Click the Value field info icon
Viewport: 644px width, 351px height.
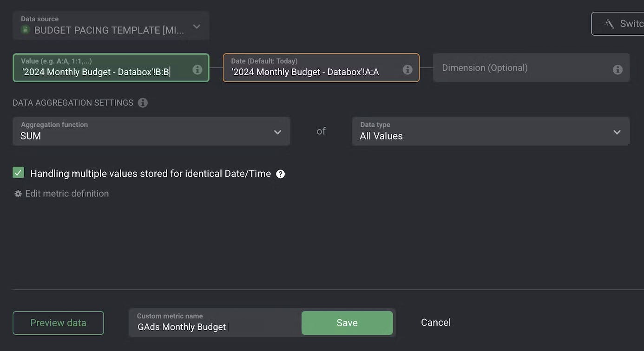pyautogui.click(x=197, y=70)
